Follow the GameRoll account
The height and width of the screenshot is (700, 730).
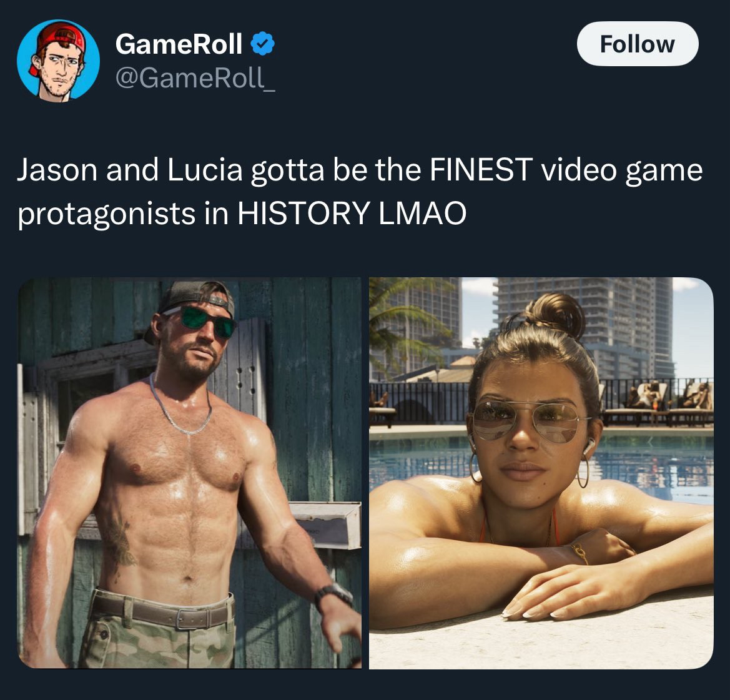[x=638, y=44]
